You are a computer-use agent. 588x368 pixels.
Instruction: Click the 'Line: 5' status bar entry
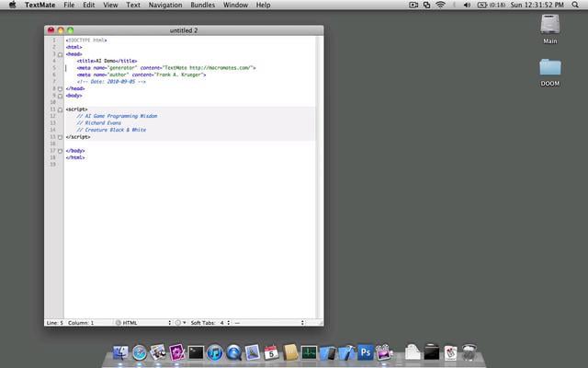click(x=55, y=323)
